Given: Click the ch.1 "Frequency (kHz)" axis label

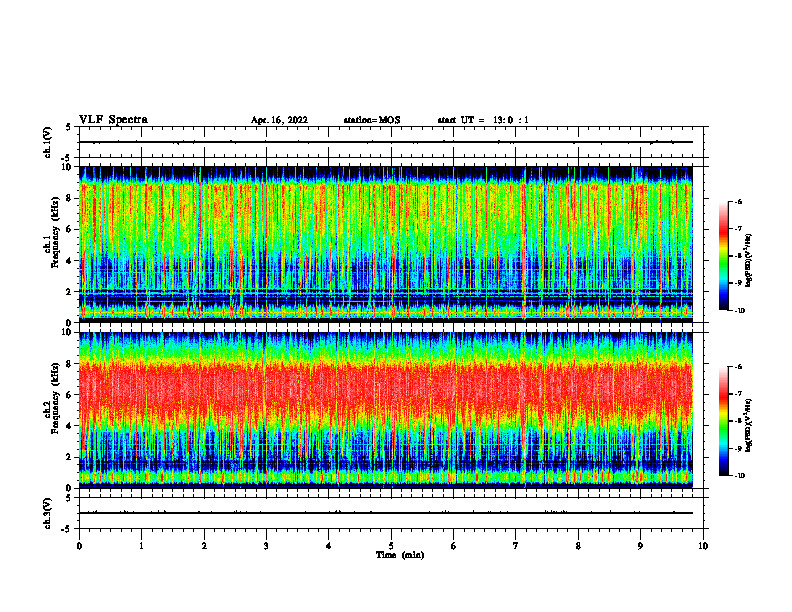Looking at the screenshot, I should tap(56, 232).
